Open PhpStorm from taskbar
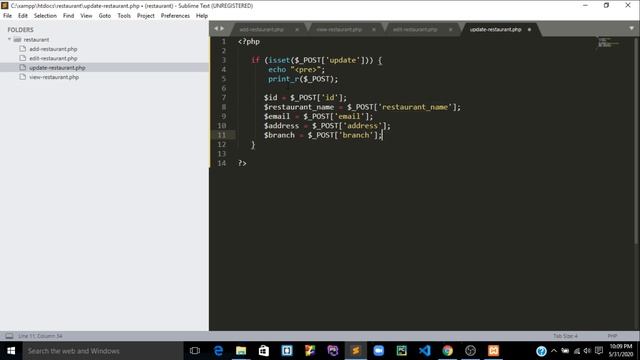Viewport: 640px width, 360px height. pyautogui.click(x=333, y=351)
